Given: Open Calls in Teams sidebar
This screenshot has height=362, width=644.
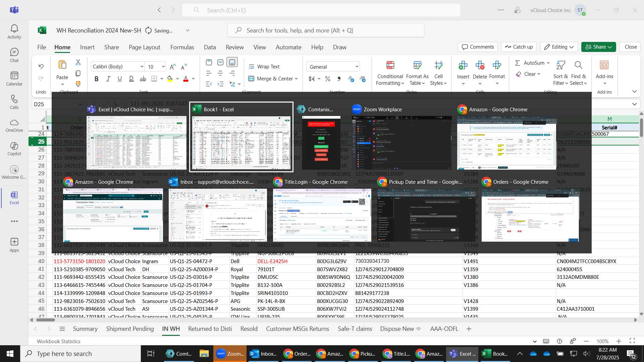Looking at the screenshot, I should pos(14,102).
